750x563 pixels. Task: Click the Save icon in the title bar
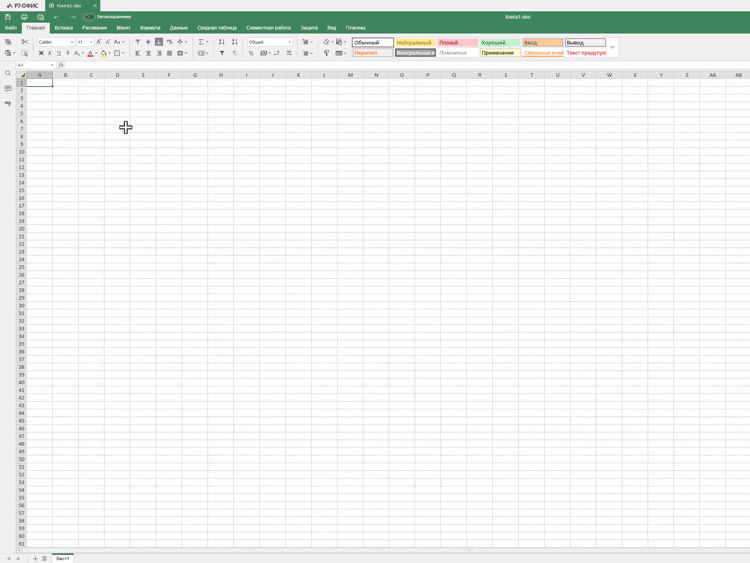click(8, 17)
